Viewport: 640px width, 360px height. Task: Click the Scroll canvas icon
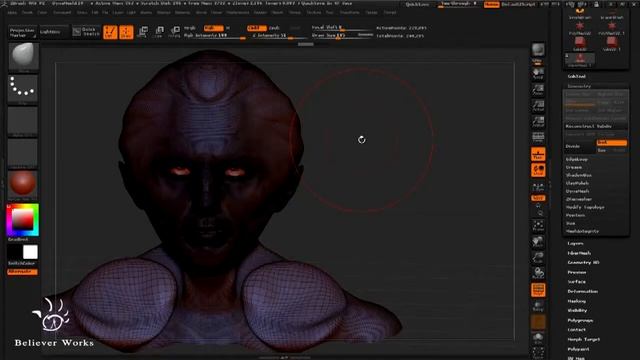point(538,73)
